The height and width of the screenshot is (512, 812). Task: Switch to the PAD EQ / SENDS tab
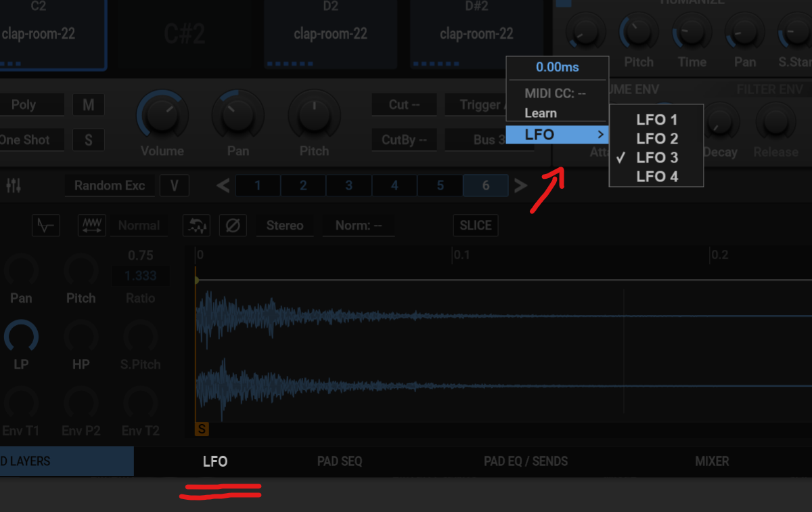526,461
